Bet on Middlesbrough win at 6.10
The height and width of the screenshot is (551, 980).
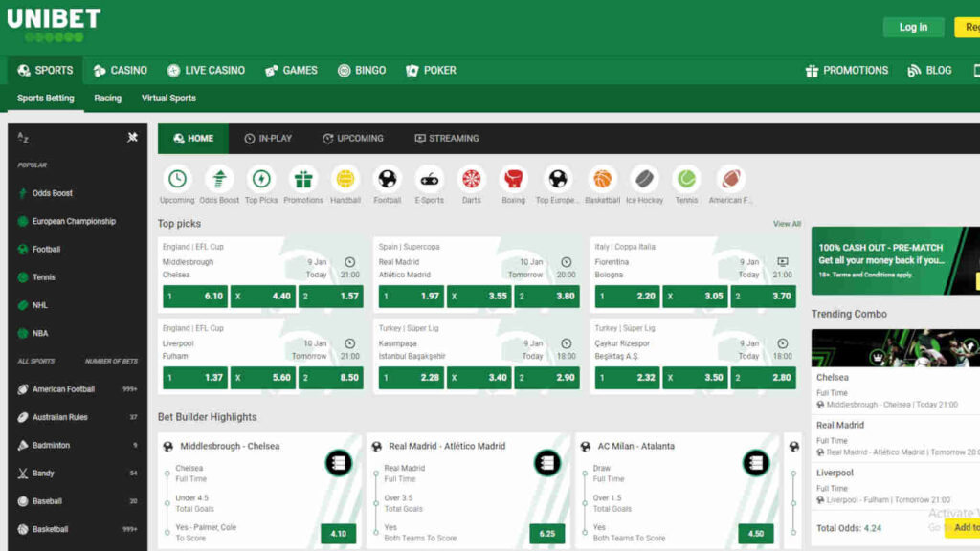[x=195, y=297]
